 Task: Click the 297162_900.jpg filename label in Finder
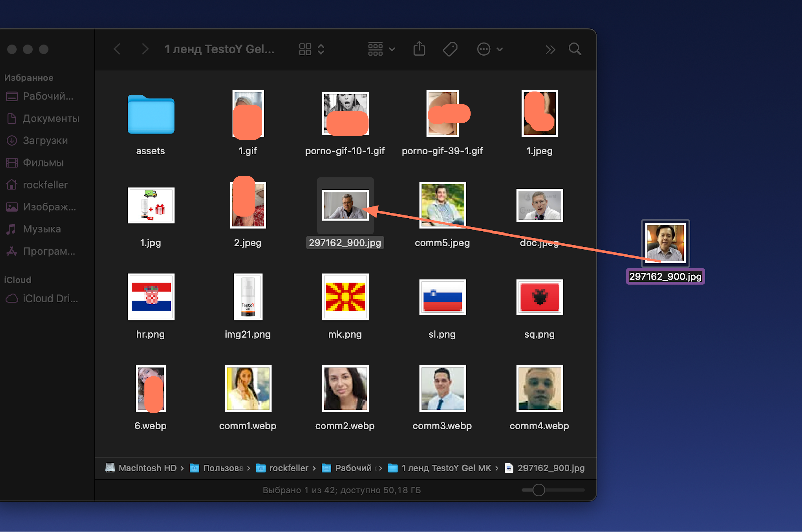(x=345, y=243)
